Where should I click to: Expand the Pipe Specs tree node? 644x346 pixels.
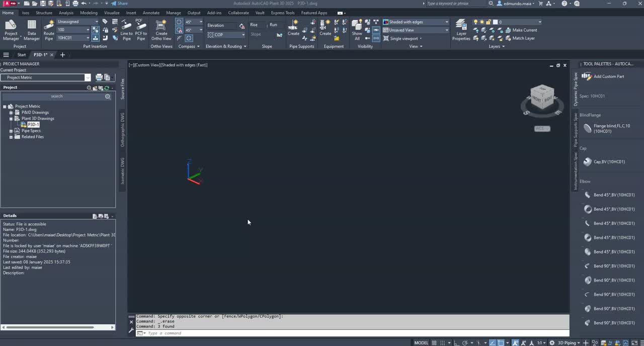point(11,131)
